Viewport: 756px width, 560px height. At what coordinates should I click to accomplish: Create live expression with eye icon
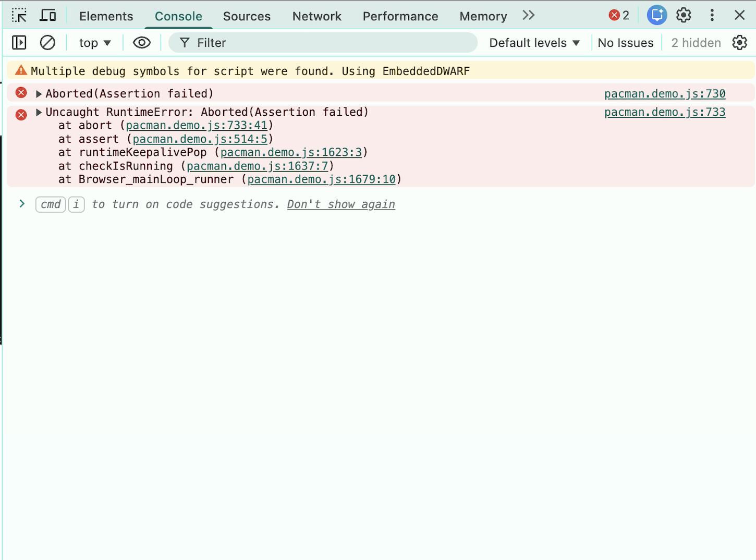click(142, 43)
